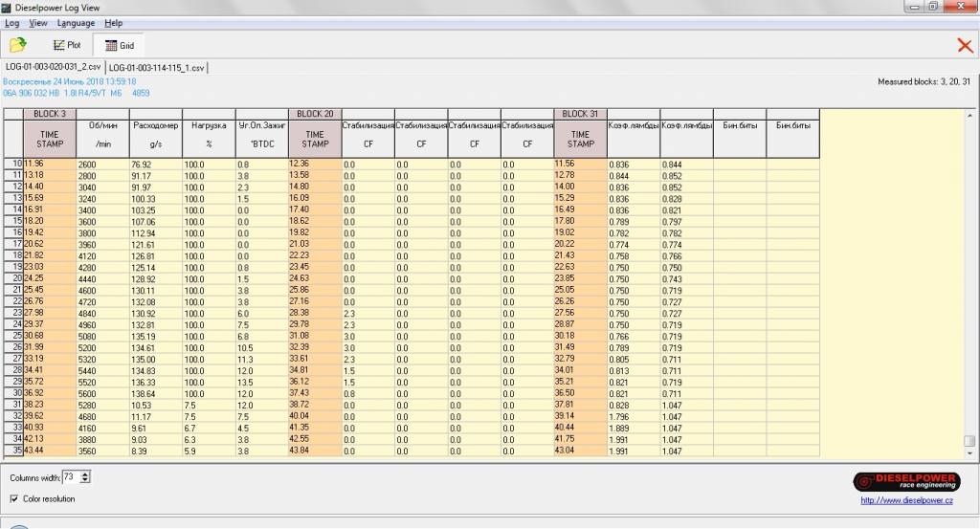
Task: Open the Help menu
Action: point(113,23)
